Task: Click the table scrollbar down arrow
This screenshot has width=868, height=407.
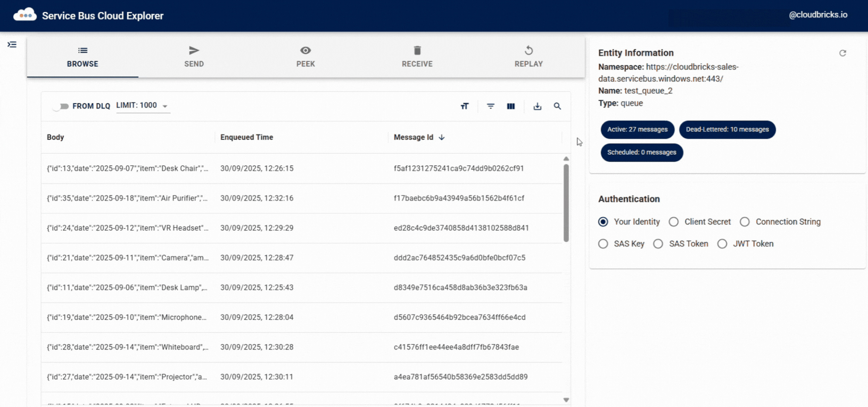Action: (566, 400)
